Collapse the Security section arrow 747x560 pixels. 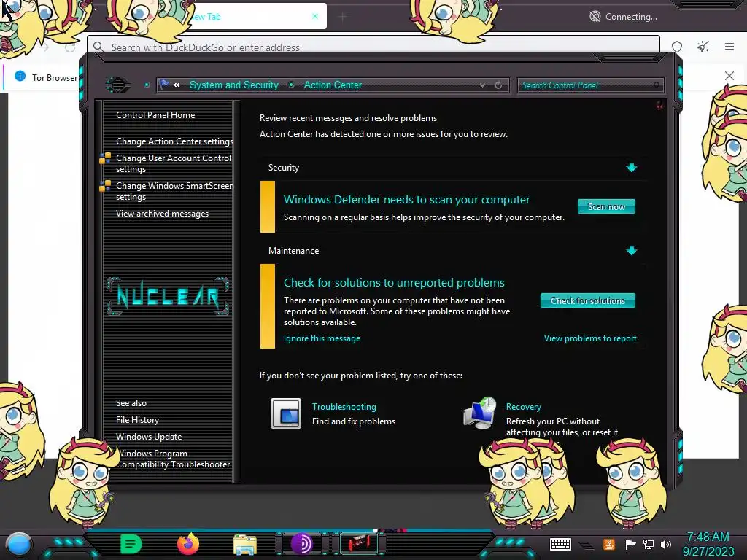[x=632, y=167]
